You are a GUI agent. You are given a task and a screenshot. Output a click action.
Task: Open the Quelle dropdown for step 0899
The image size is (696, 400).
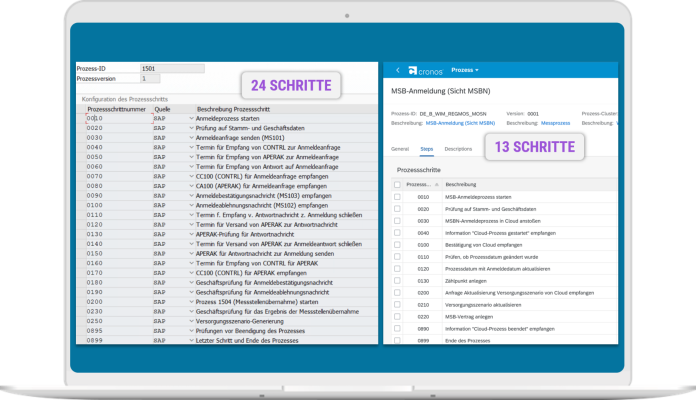tap(191, 341)
